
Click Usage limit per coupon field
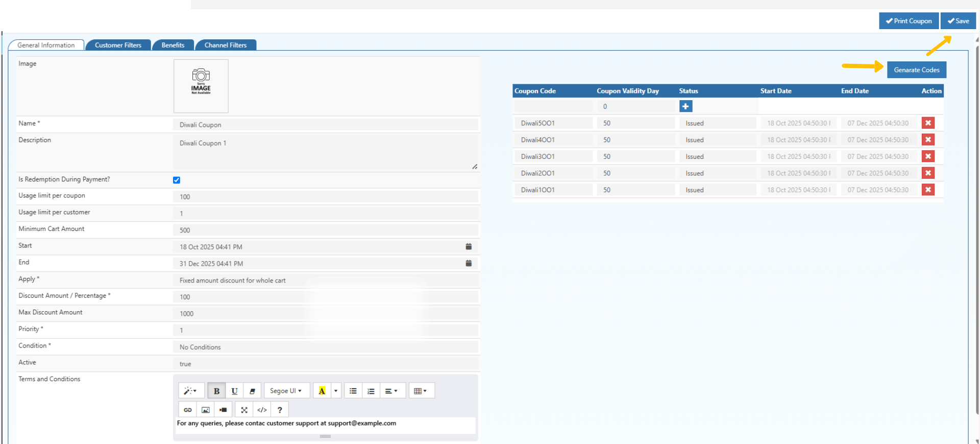pos(326,197)
